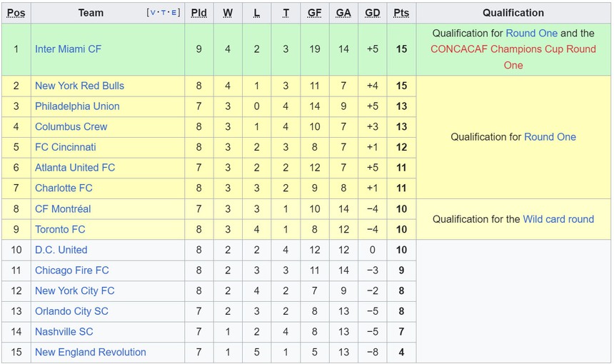Screen dimensions: 614x364
Task: Open the Toronto FC team page
Action: pos(60,229)
